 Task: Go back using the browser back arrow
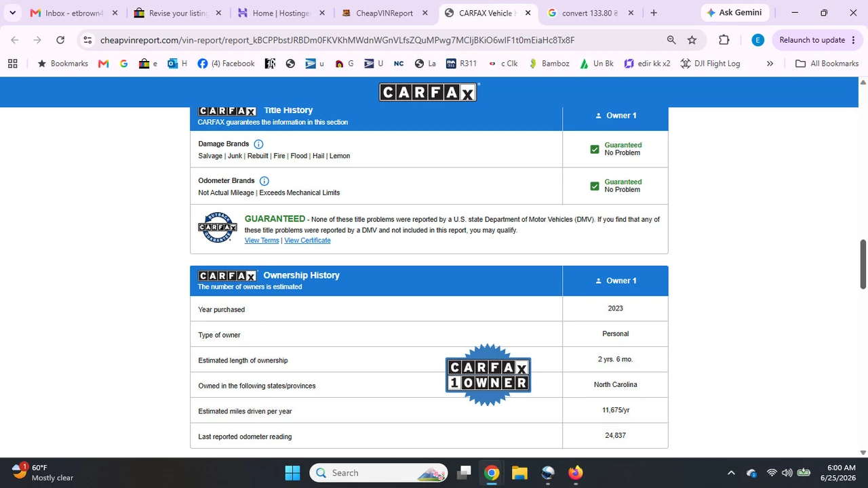[15, 40]
